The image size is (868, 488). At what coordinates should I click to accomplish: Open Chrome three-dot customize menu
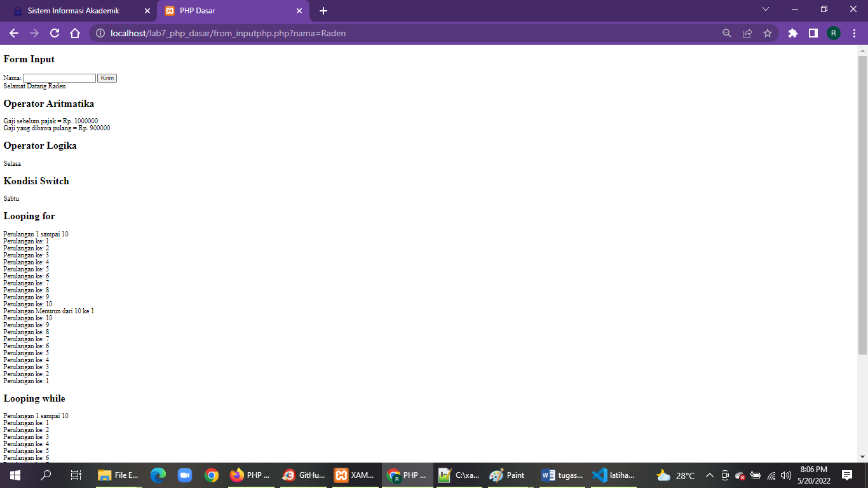[x=855, y=33]
